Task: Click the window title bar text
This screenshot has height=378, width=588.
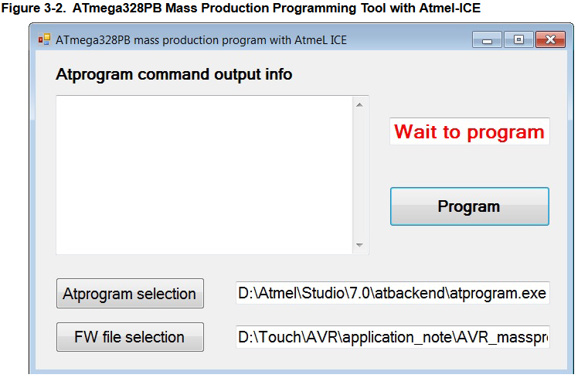Action: (201, 40)
